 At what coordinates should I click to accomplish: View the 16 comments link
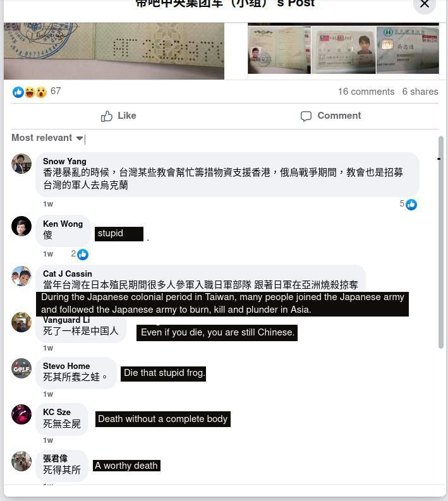click(x=366, y=92)
